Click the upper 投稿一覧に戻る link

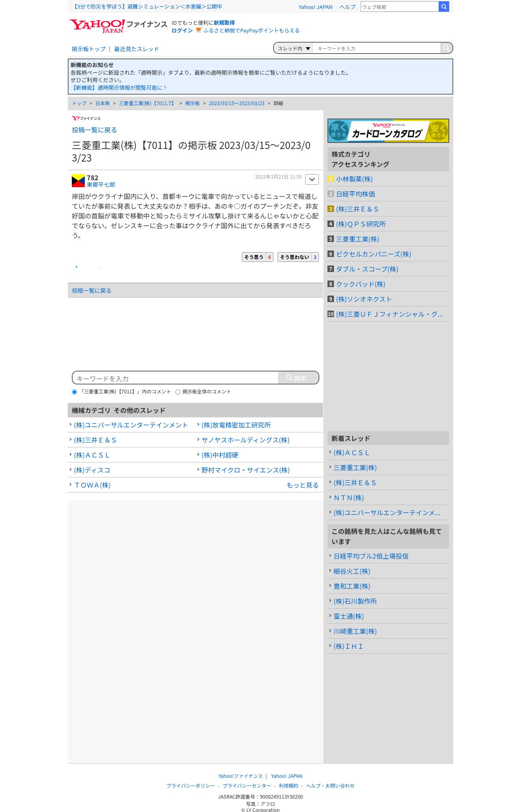point(94,130)
